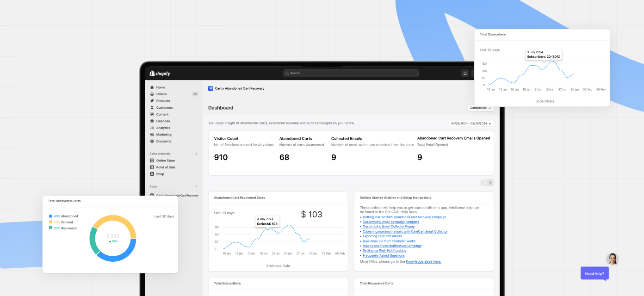Open the notifications bell icon
The width and height of the screenshot is (644, 296).
[465, 73]
